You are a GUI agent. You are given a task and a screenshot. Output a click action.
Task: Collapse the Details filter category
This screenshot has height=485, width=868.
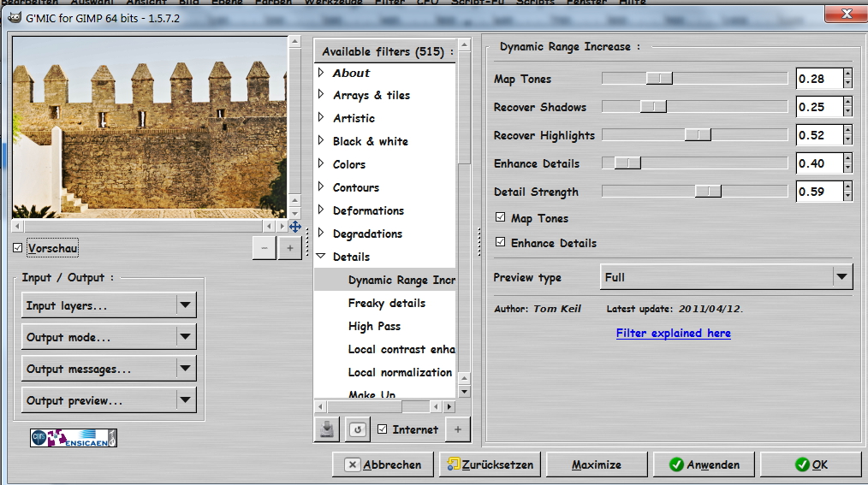pos(321,257)
